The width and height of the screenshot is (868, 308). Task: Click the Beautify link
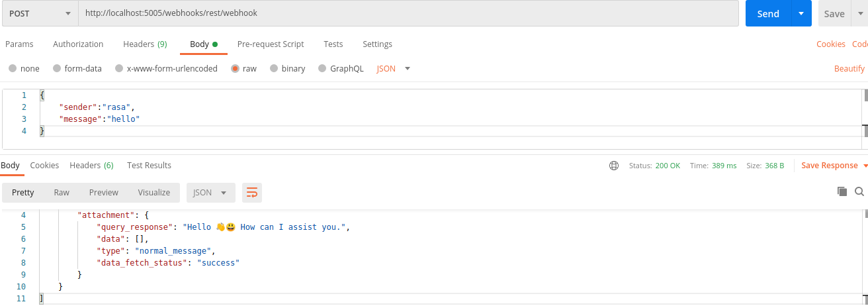click(x=849, y=69)
